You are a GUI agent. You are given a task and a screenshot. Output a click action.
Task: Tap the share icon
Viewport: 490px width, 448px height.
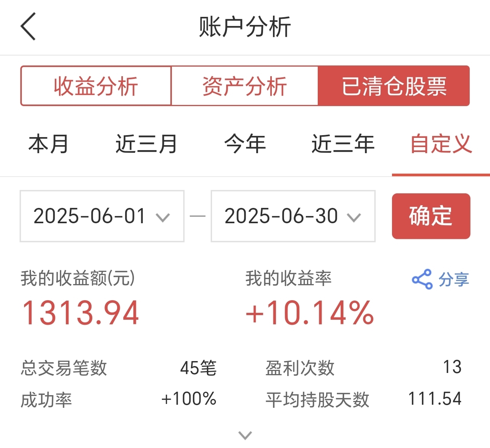[x=422, y=279]
